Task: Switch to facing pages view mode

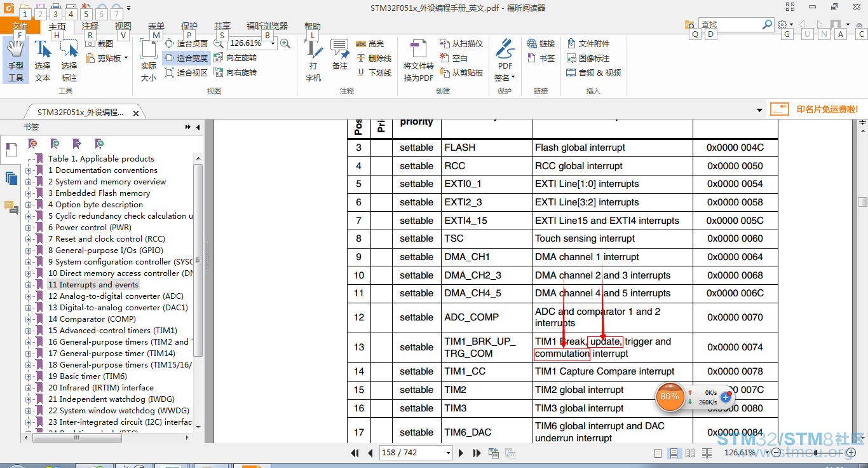Action: coord(690,453)
